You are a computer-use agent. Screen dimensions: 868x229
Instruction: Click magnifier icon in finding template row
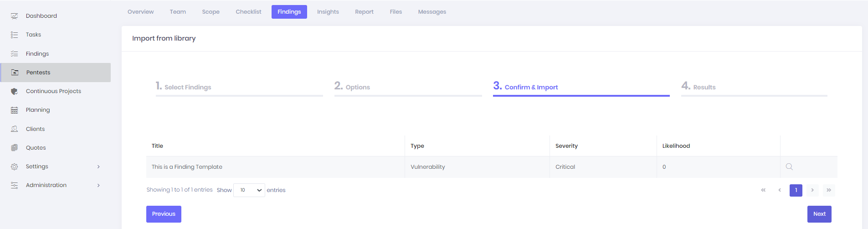(x=789, y=167)
